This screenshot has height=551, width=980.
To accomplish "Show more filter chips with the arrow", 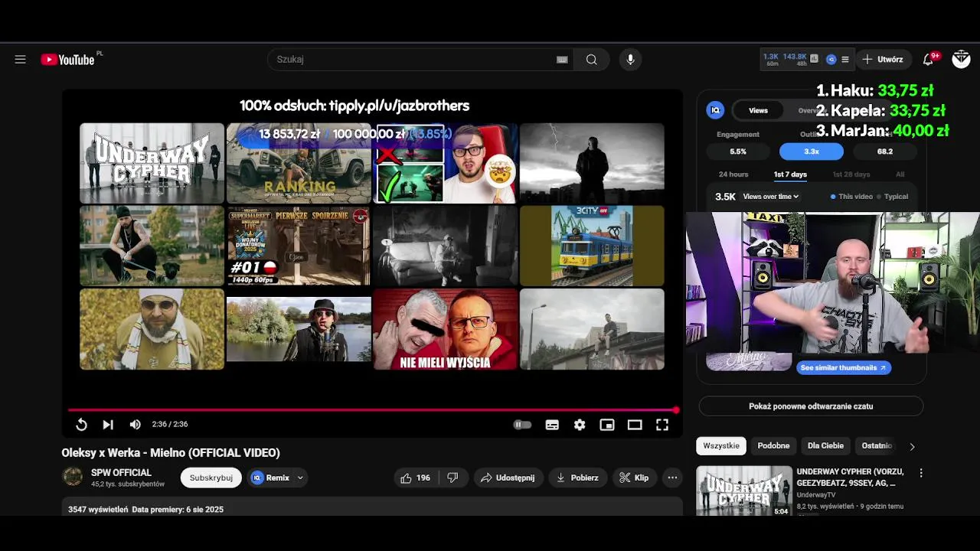I will click(x=912, y=446).
